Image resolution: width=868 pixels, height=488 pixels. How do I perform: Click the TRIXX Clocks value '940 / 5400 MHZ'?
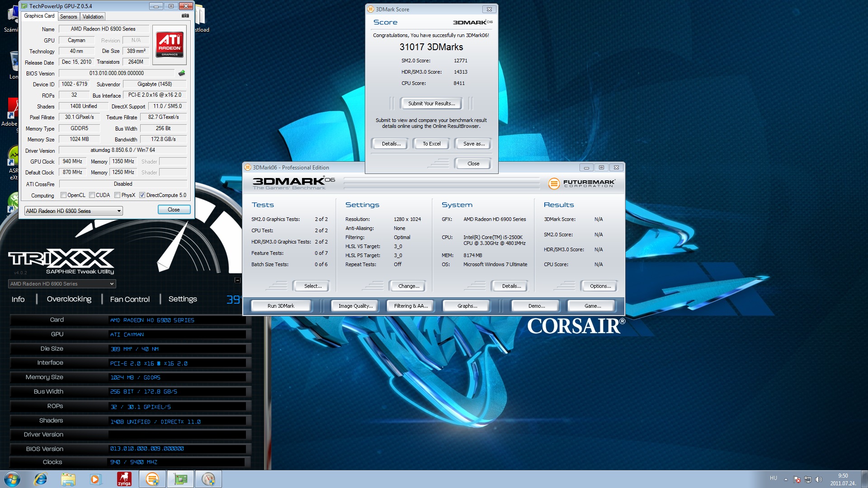[x=134, y=462]
